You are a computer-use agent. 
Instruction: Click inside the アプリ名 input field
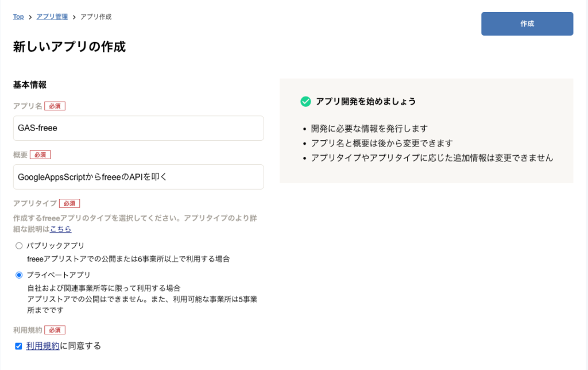(x=138, y=128)
